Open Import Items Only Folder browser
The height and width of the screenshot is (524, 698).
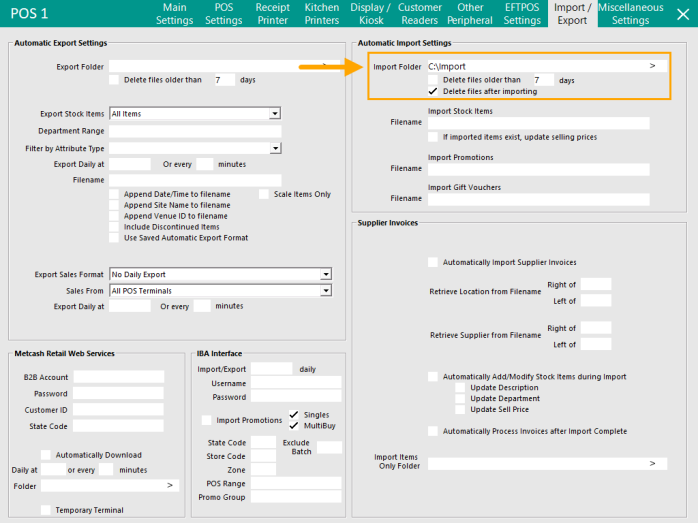652,464
